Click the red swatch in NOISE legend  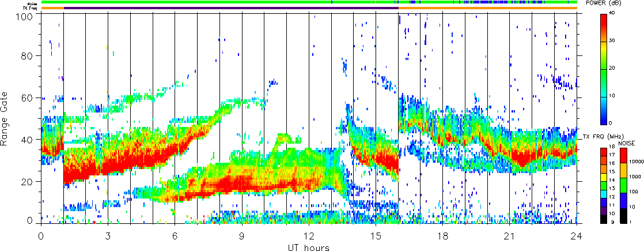(x=623, y=155)
